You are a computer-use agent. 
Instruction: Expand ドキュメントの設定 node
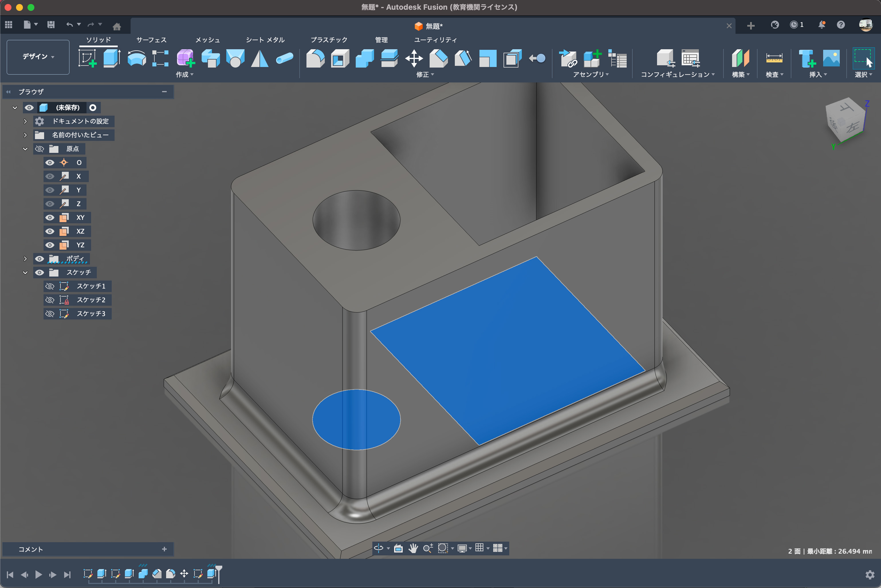pos(25,121)
